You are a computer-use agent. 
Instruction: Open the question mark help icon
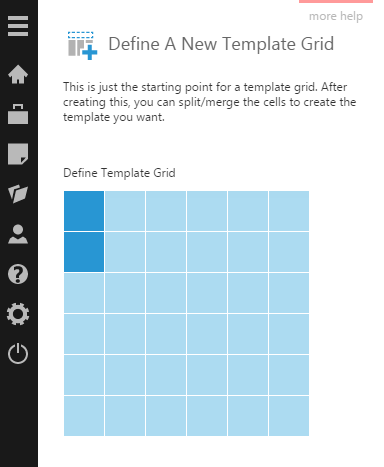pos(18,274)
